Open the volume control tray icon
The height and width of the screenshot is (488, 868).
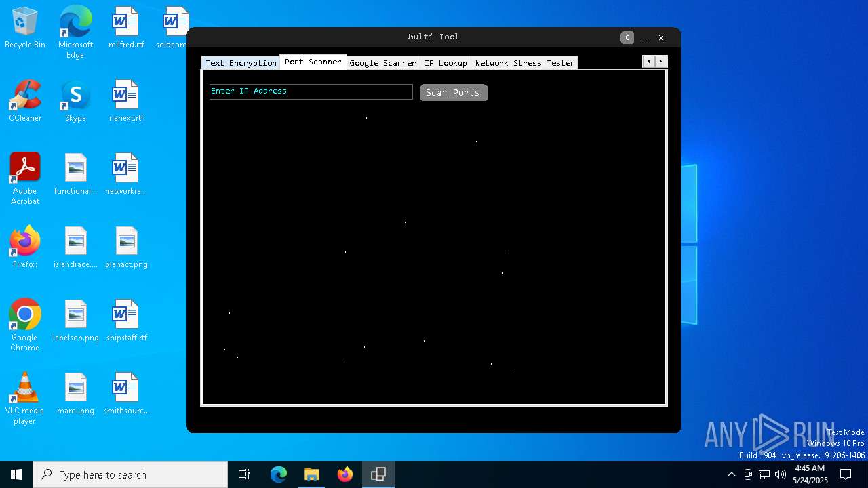click(781, 474)
